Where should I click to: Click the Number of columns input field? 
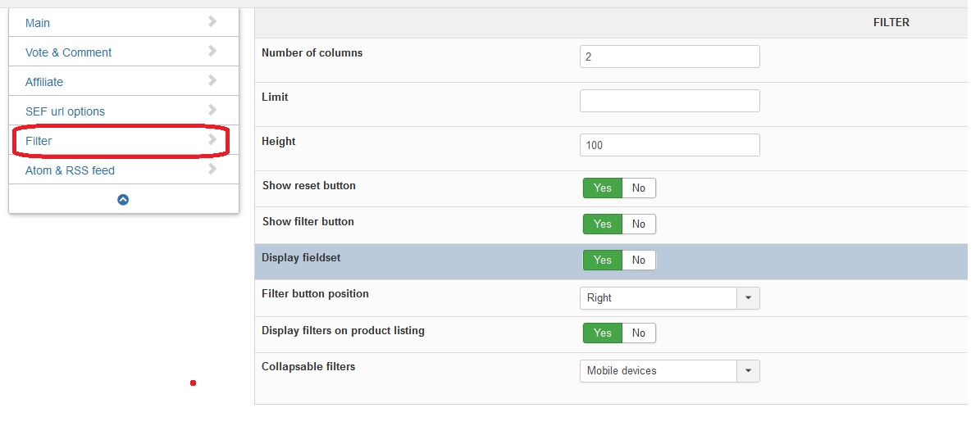tap(669, 57)
